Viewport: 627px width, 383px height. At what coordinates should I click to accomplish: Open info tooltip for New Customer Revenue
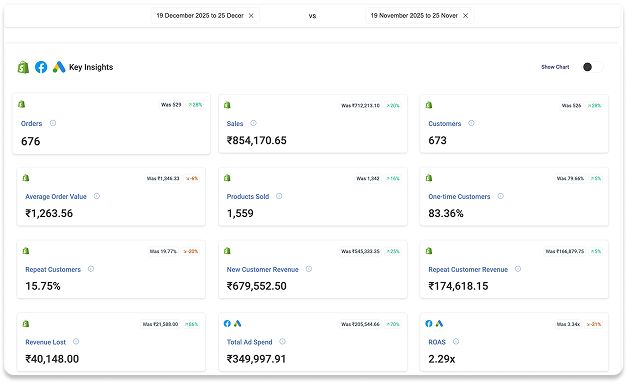(x=309, y=269)
